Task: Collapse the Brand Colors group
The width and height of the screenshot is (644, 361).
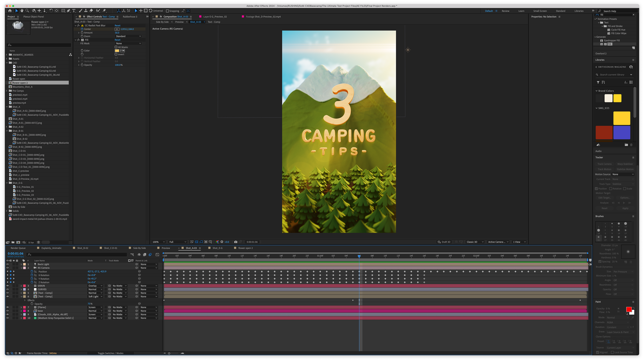Action: click(x=597, y=91)
